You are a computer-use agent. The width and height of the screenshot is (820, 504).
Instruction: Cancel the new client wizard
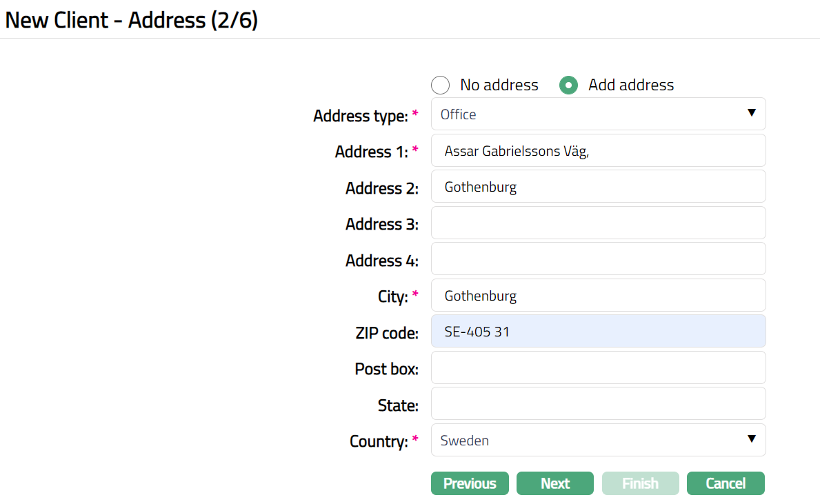click(726, 483)
